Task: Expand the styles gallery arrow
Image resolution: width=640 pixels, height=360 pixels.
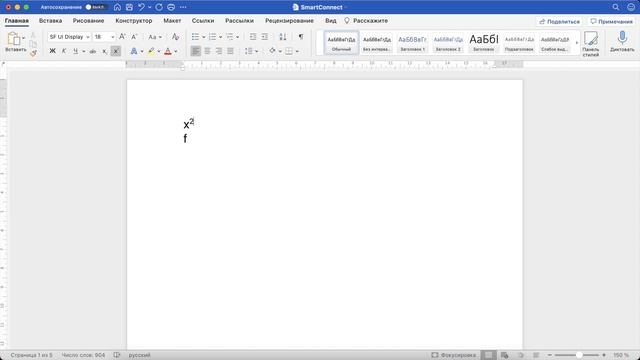Action: pos(577,42)
